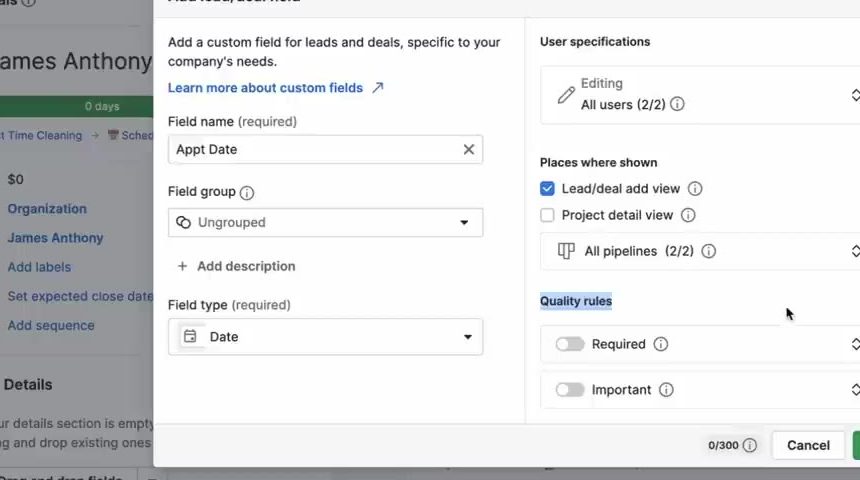Screen dimensions: 860x480
Task: Uncheck Lead/deal add view checkbox
Action: point(547,189)
